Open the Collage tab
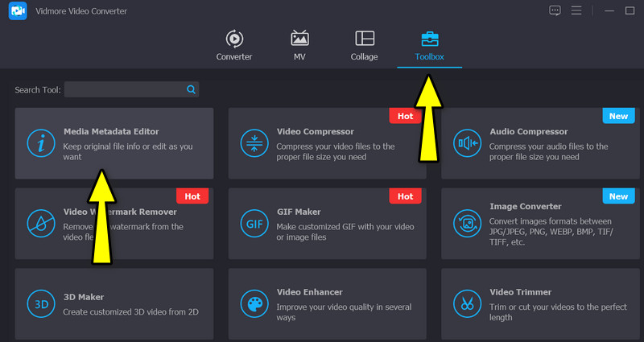The image size is (644, 342). coord(364,46)
